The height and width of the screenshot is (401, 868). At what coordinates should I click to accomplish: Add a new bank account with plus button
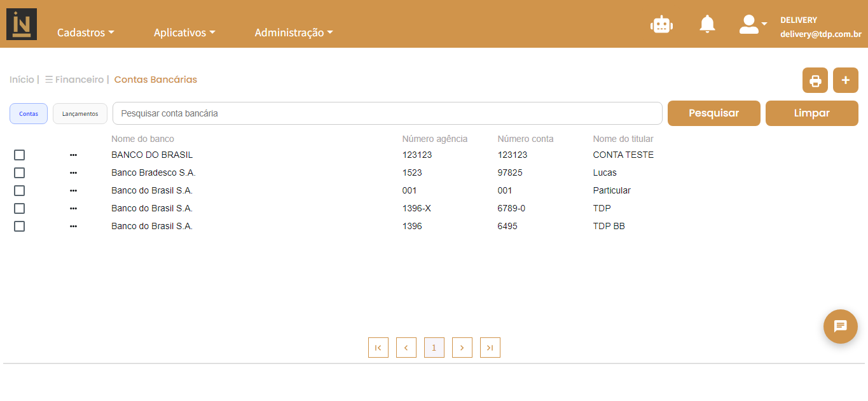846,80
